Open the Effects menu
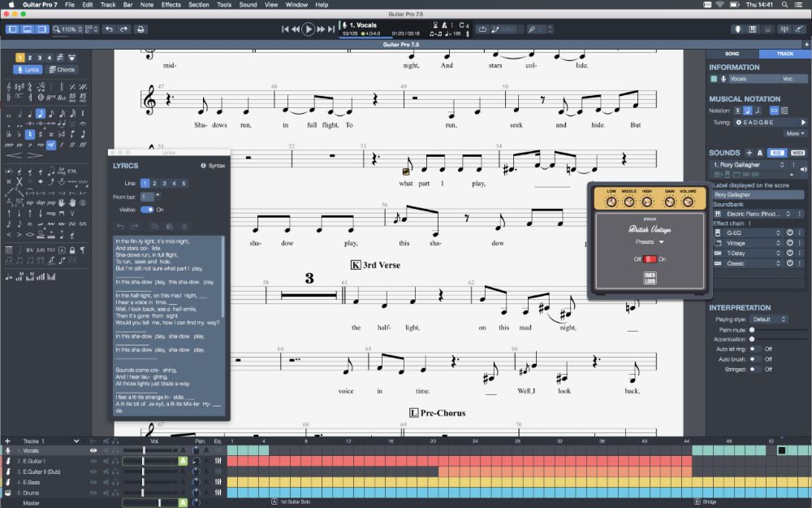The height and width of the screenshot is (508, 812). [171, 5]
